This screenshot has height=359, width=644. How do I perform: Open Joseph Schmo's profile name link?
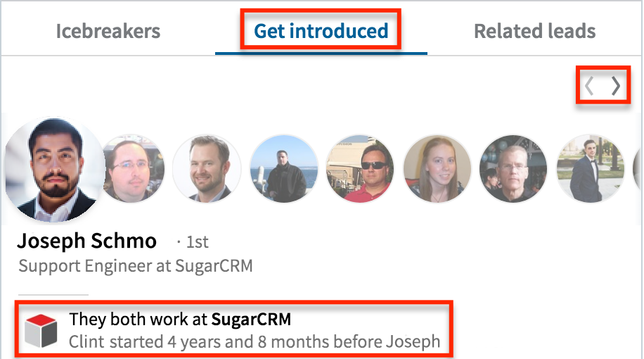click(x=86, y=241)
